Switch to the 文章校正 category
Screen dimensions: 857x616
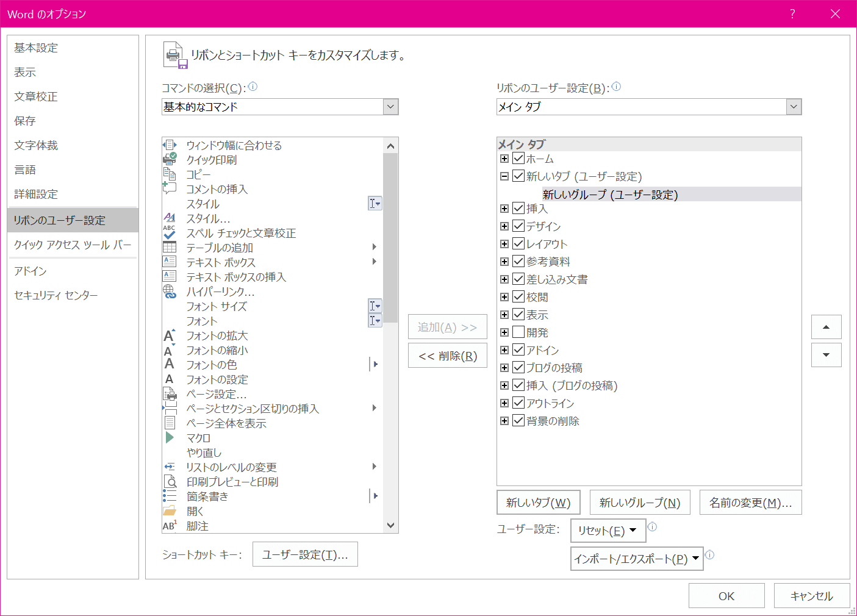pyautogui.click(x=73, y=96)
